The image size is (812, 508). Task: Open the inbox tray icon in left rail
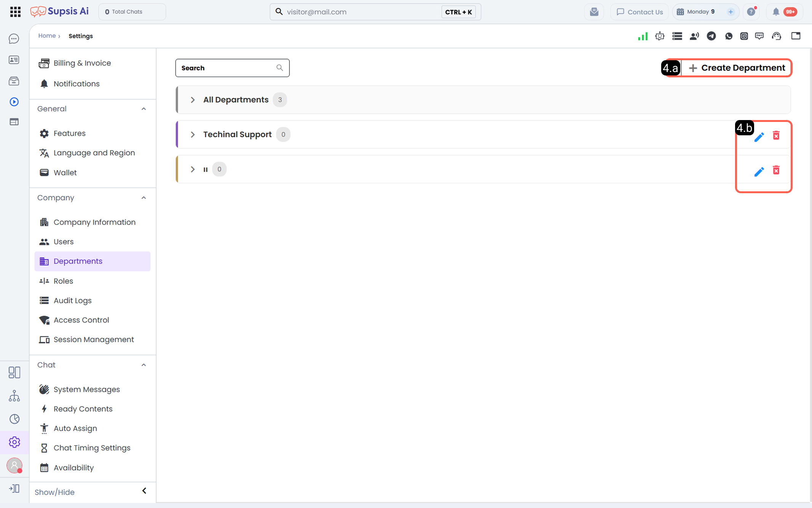[14, 81]
